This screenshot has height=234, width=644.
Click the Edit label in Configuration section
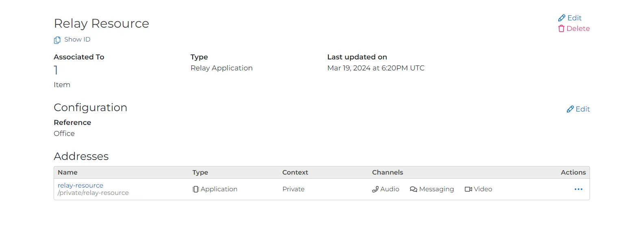pyautogui.click(x=583, y=109)
